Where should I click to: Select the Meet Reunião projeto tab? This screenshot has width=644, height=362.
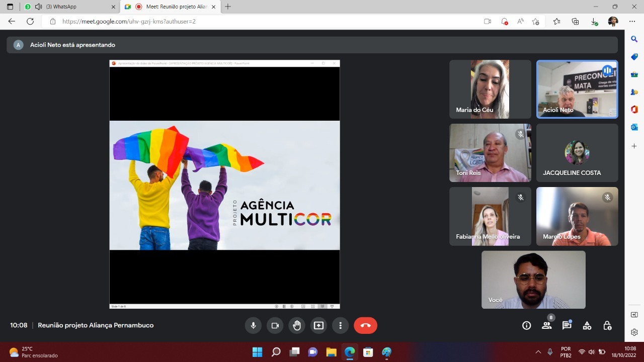(x=171, y=7)
